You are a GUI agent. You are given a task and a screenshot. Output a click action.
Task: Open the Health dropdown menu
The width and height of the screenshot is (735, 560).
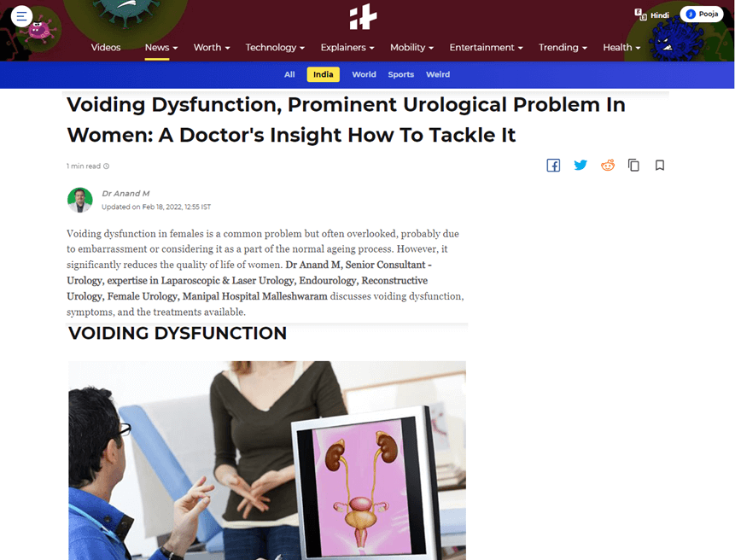[621, 47]
